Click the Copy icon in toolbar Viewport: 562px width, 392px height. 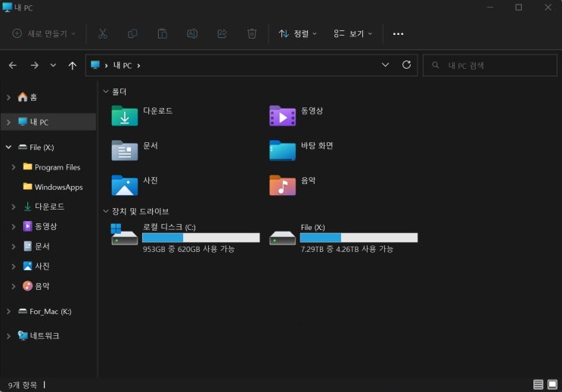(132, 34)
